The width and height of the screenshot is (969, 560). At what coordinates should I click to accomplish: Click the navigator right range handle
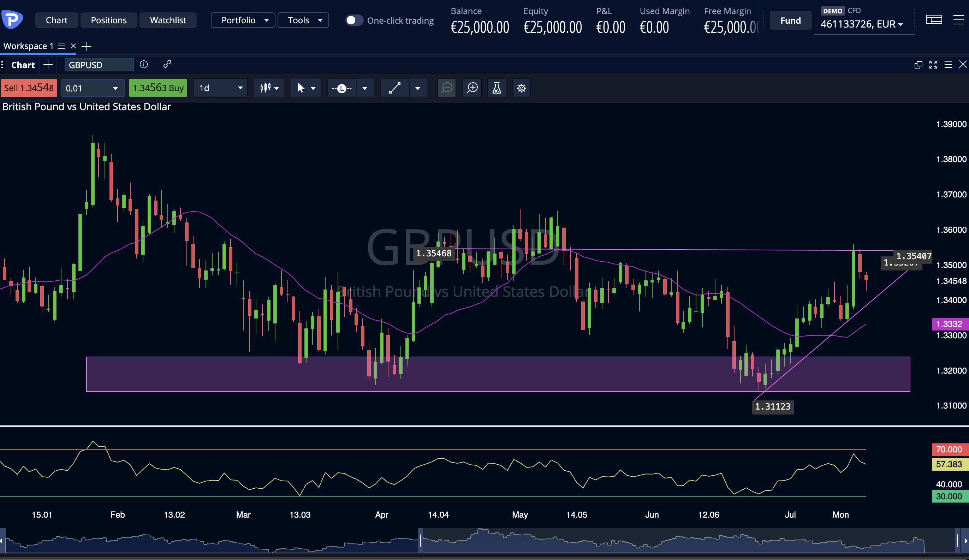pos(957,540)
